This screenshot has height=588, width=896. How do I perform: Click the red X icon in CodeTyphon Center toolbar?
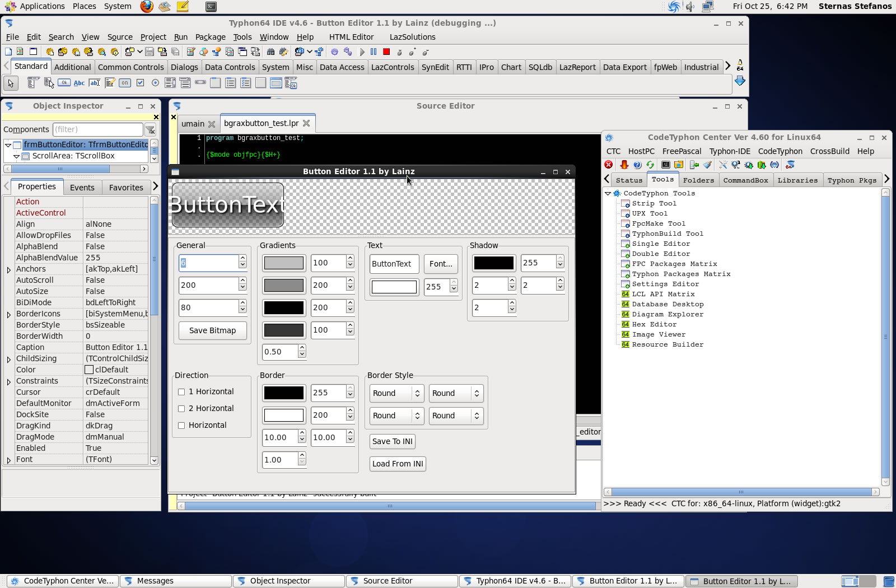[609, 165]
